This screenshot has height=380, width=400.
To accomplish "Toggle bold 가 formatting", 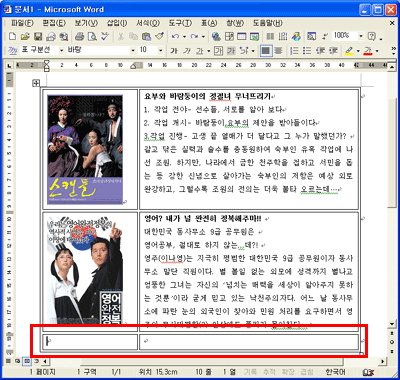I will point(174,51).
